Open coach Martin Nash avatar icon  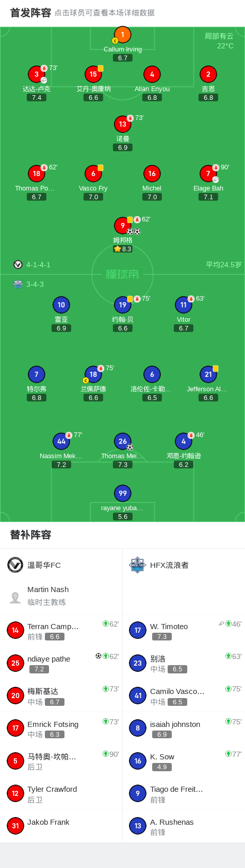point(15,597)
